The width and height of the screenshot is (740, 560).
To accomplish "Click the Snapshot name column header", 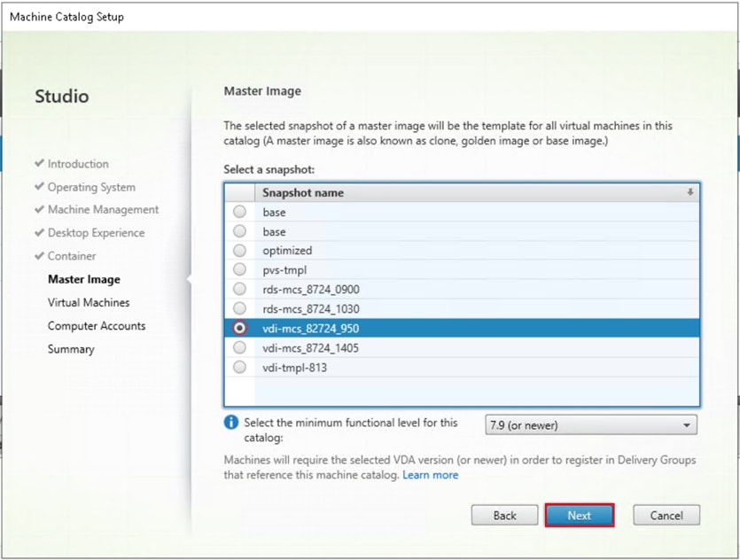I will 477,192.
